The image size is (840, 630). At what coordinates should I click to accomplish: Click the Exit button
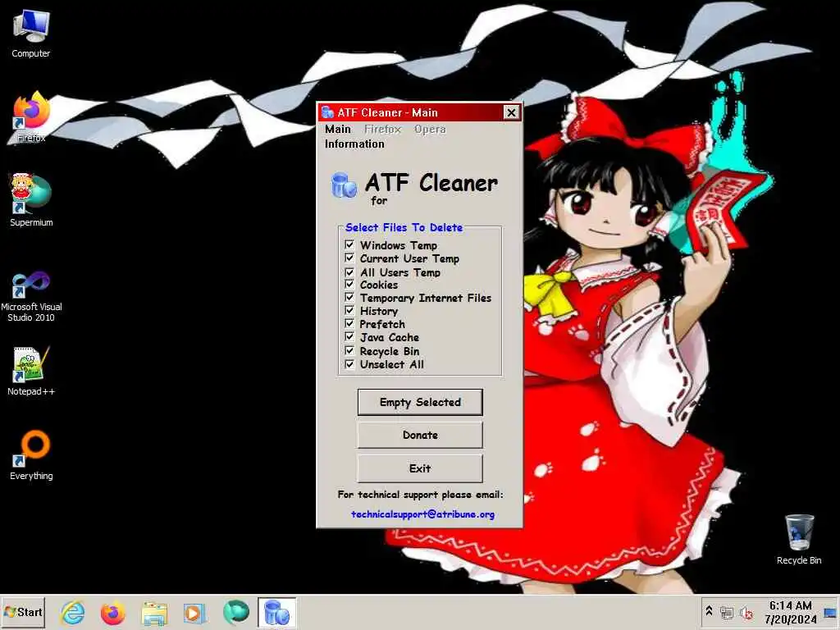420,468
